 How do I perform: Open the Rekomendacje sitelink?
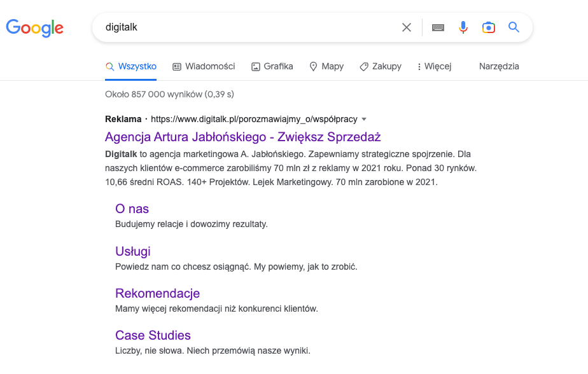[157, 293]
